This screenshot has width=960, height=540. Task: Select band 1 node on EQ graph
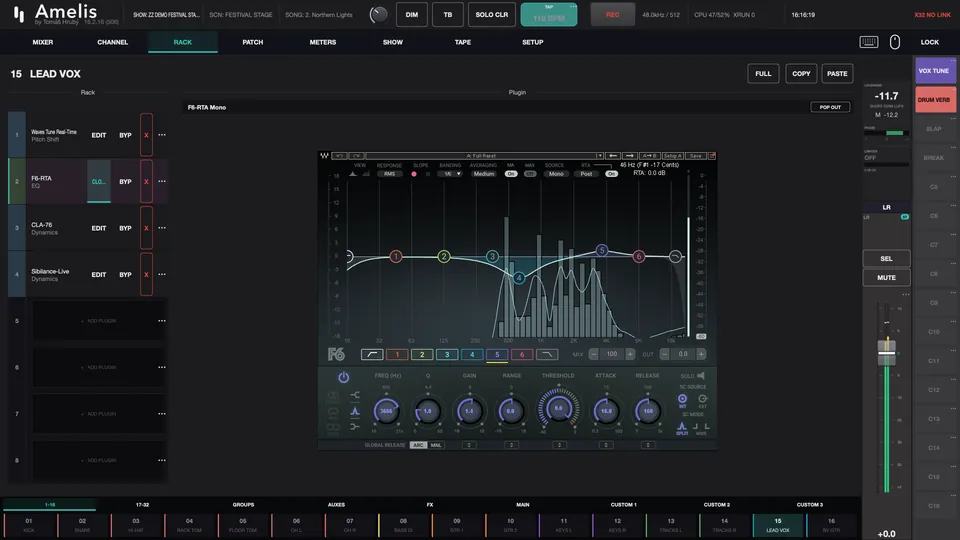point(396,257)
